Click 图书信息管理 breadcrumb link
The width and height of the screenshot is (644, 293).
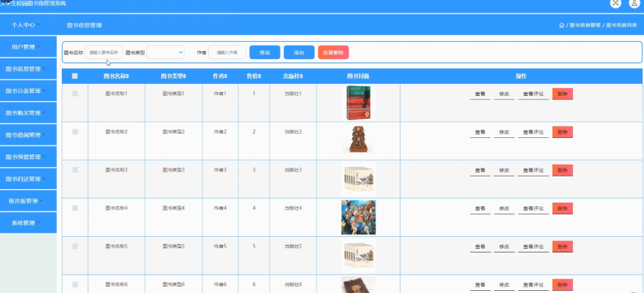coord(585,25)
